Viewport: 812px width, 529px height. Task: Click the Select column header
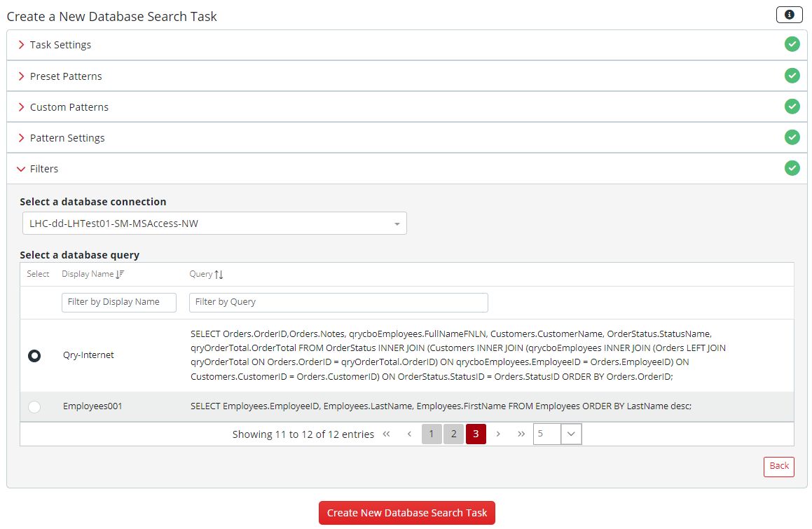[x=38, y=274]
